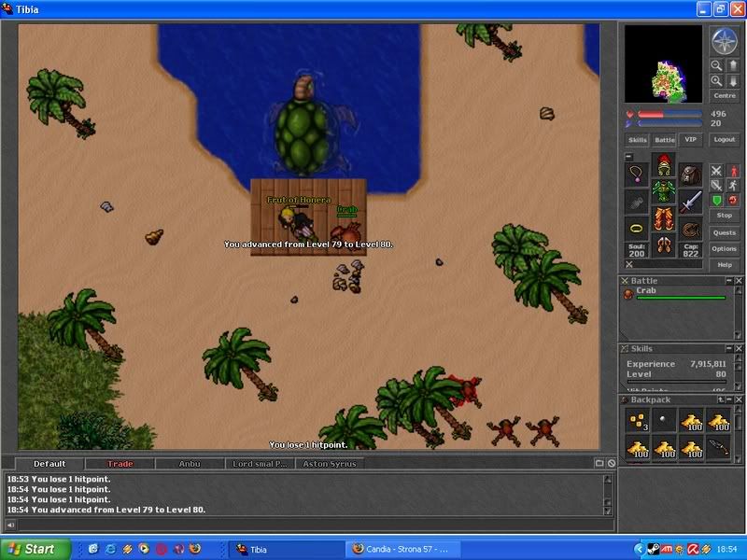Viewport: 747px width, 560px height.
Task: Launch Firefox from the quick launch bar
Action: 195,549
